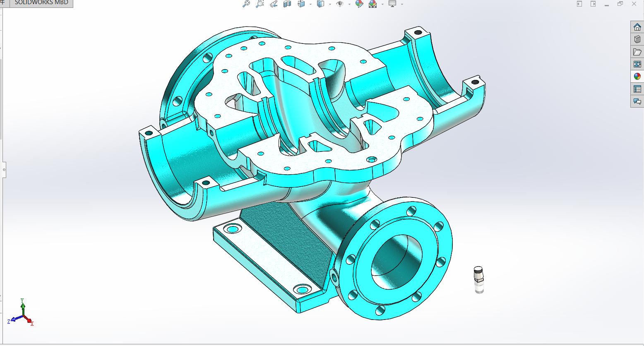Select the Zoom to Area tool
Image resolution: width=644 pixels, height=346 pixels.
pyautogui.click(x=260, y=4)
